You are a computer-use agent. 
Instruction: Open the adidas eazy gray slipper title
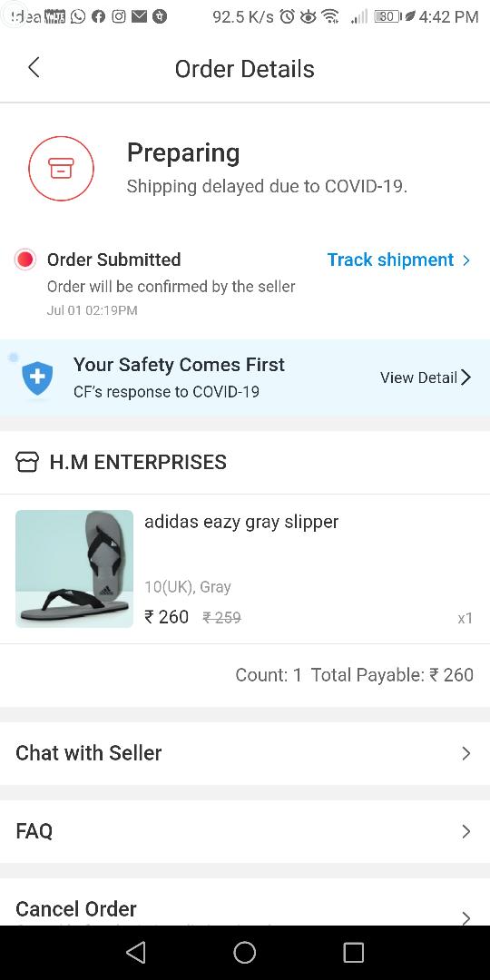241,522
